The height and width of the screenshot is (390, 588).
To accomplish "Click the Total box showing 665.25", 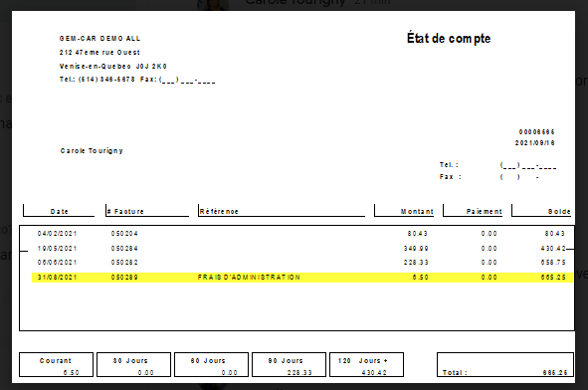I will point(505,364).
